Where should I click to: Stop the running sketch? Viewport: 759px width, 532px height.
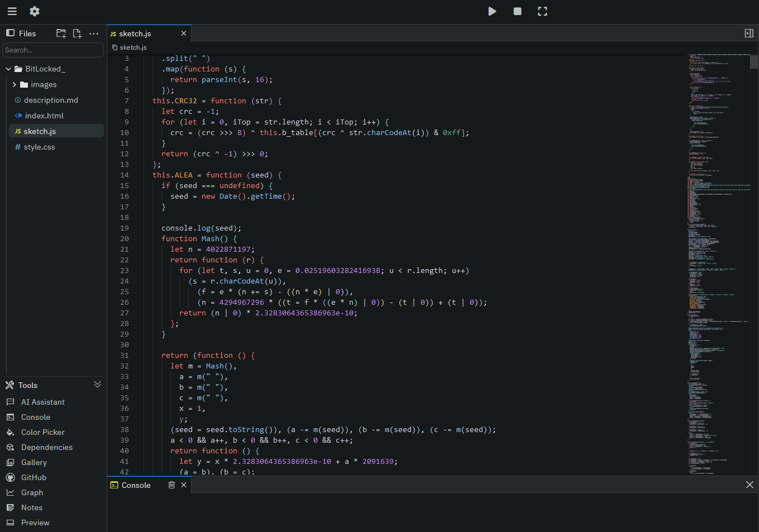(517, 11)
